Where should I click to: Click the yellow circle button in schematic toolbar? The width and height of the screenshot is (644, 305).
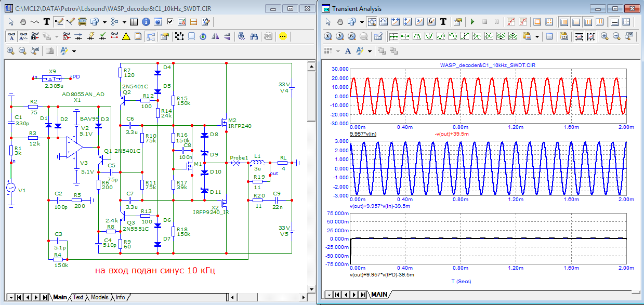point(283,36)
